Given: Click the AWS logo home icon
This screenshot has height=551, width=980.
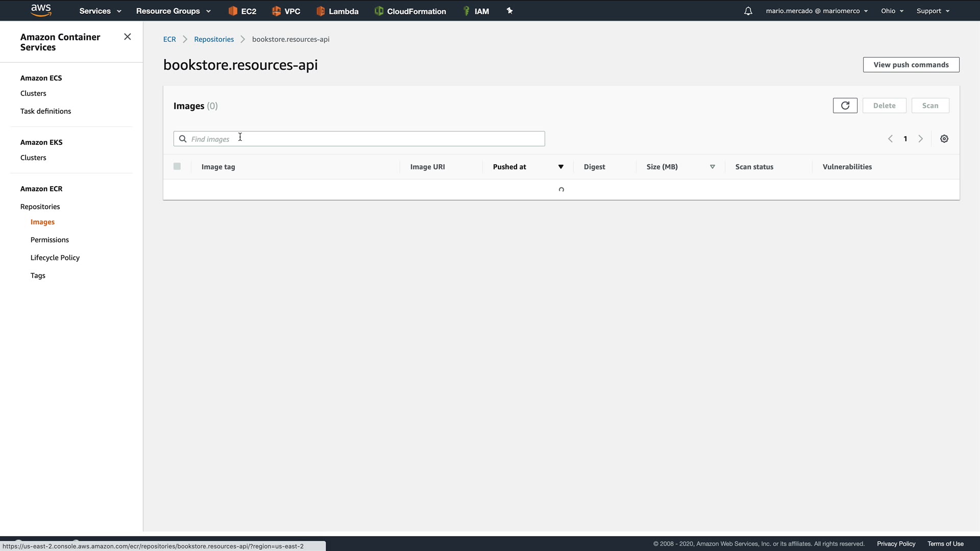Looking at the screenshot, I should [41, 10].
